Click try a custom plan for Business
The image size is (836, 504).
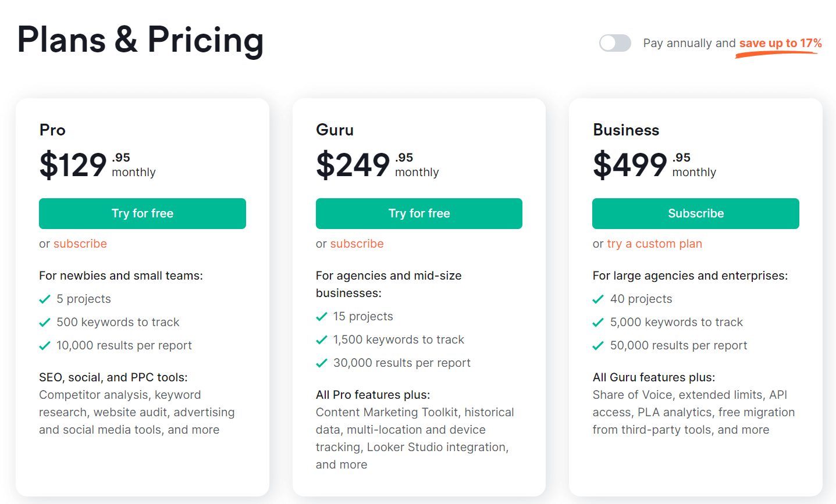[653, 244]
